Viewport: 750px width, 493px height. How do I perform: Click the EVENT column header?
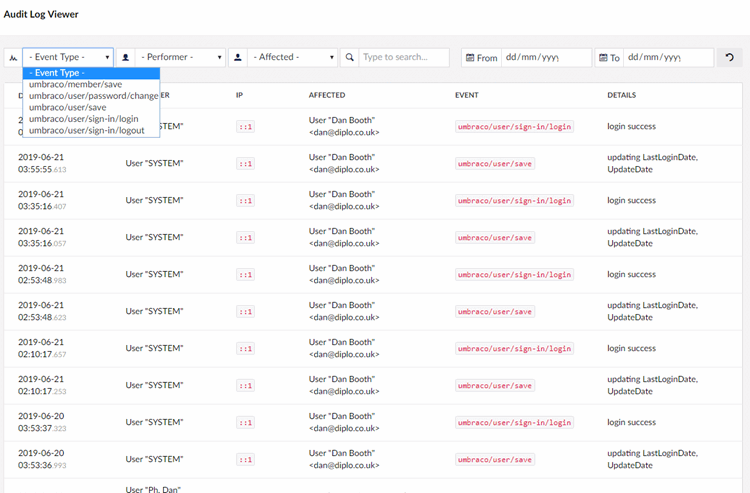pos(466,95)
